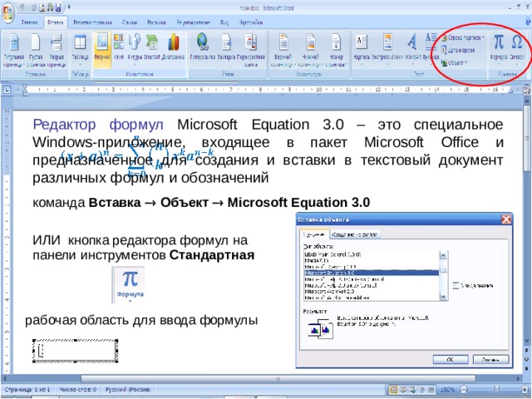The width and height of the screenshot is (532, 399).
Task: Open the Quick Access toolbar customize arrow
Action: (x=69, y=7)
